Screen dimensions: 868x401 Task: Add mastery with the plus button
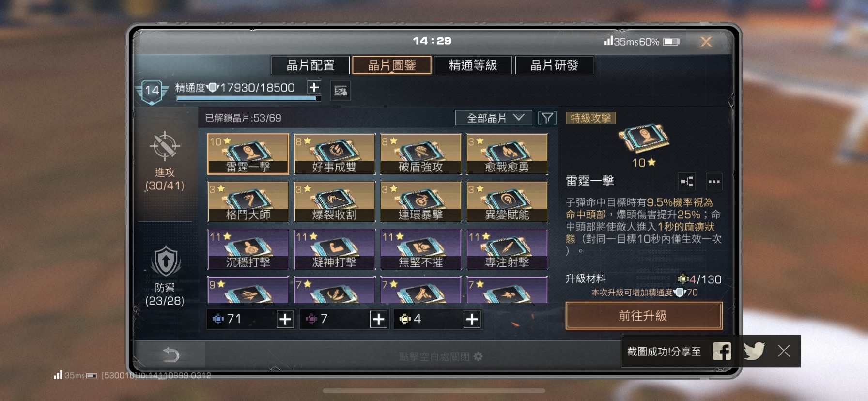click(x=314, y=87)
